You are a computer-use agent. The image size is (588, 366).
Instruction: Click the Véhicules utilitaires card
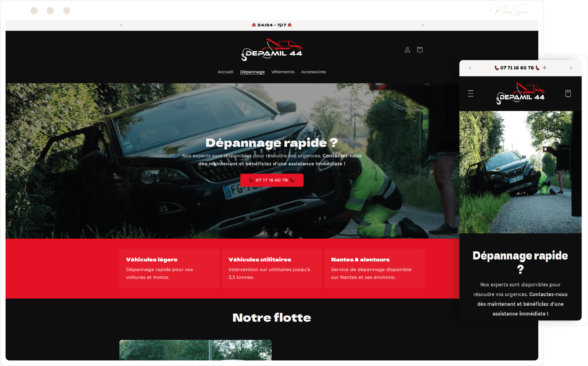[x=272, y=268]
